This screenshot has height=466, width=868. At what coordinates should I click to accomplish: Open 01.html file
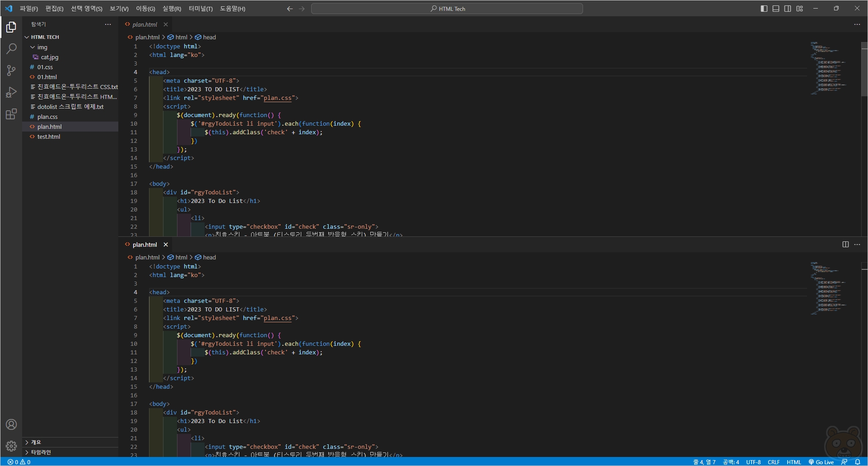(x=71, y=77)
